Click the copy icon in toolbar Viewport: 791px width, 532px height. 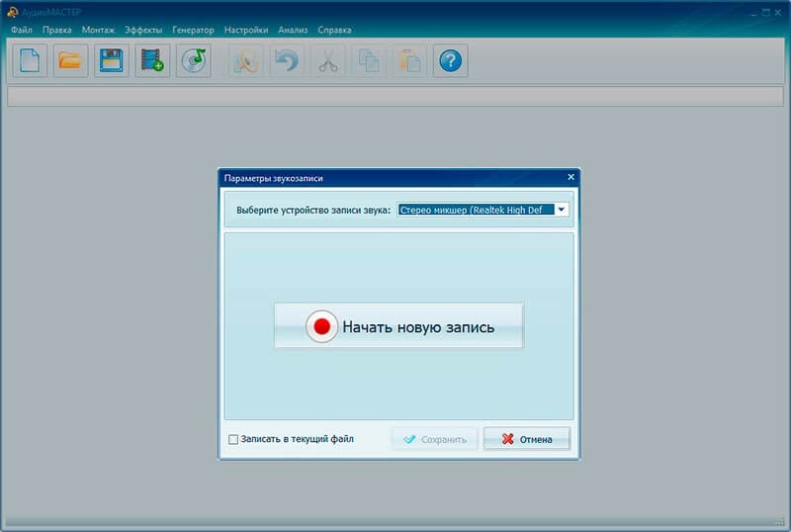click(369, 61)
